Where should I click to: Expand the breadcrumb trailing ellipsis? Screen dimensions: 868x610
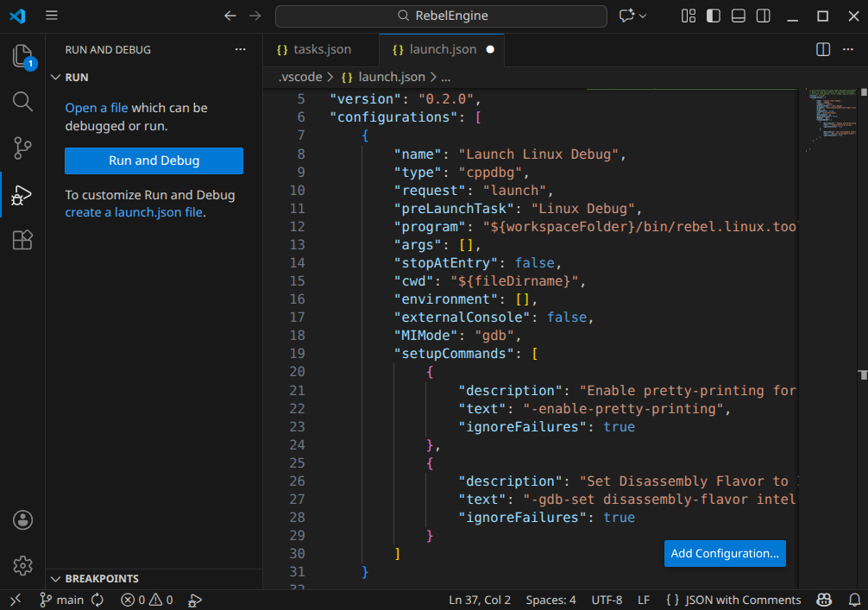(x=445, y=77)
